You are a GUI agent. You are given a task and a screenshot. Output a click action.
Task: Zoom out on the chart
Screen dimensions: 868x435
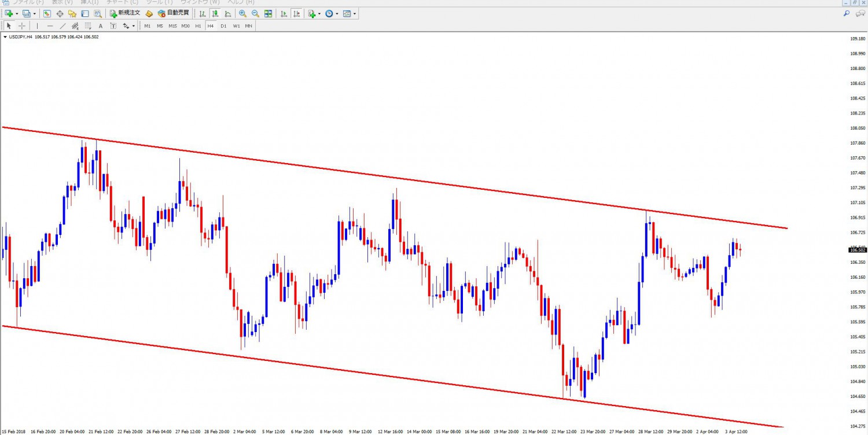pyautogui.click(x=255, y=13)
